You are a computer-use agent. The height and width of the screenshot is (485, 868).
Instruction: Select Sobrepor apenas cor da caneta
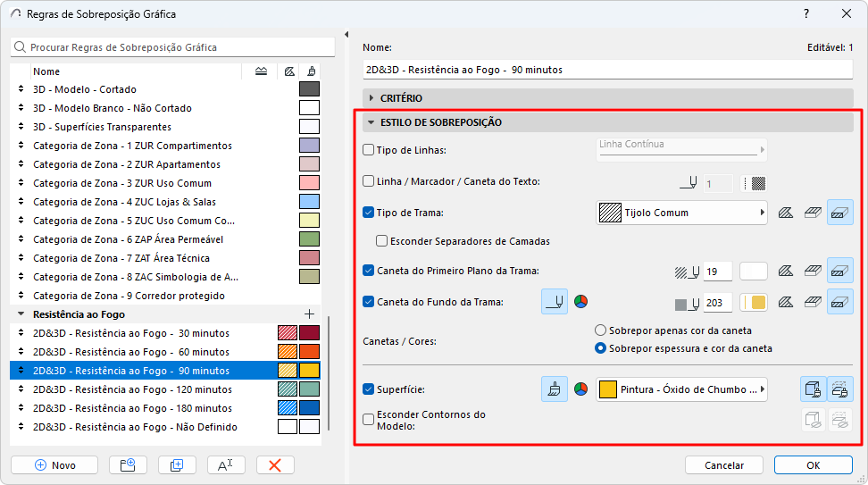(601, 330)
